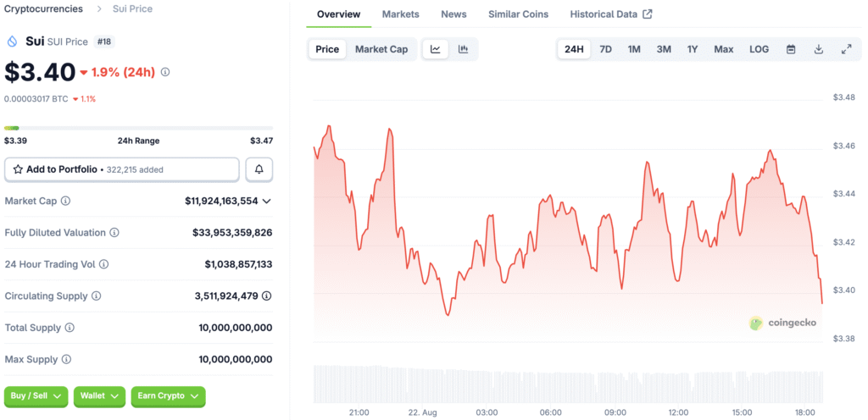
Task: Click the $3.47 range high value
Action: [x=261, y=141]
